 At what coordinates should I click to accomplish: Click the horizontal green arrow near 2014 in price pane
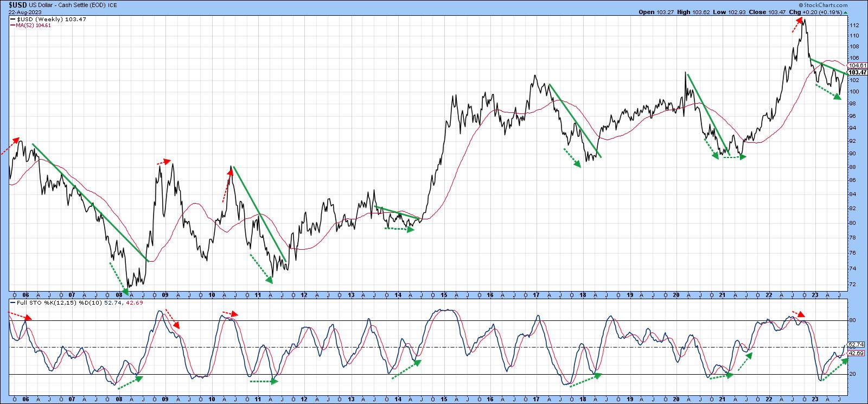tap(399, 229)
